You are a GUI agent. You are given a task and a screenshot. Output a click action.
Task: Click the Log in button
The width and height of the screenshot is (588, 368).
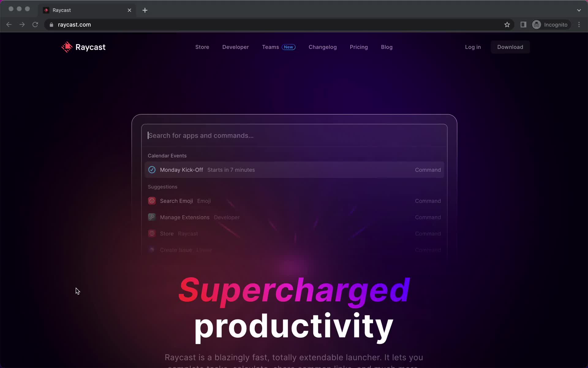[x=473, y=47]
